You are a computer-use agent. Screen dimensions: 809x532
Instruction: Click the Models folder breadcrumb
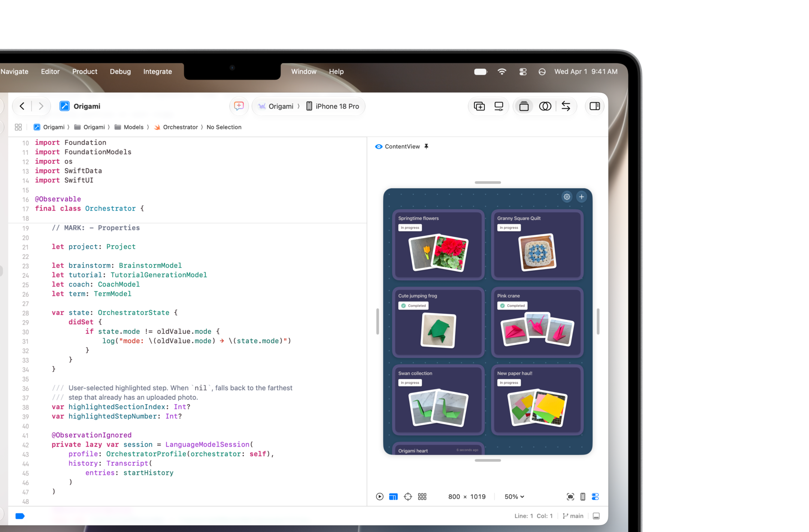pos(129,127)
